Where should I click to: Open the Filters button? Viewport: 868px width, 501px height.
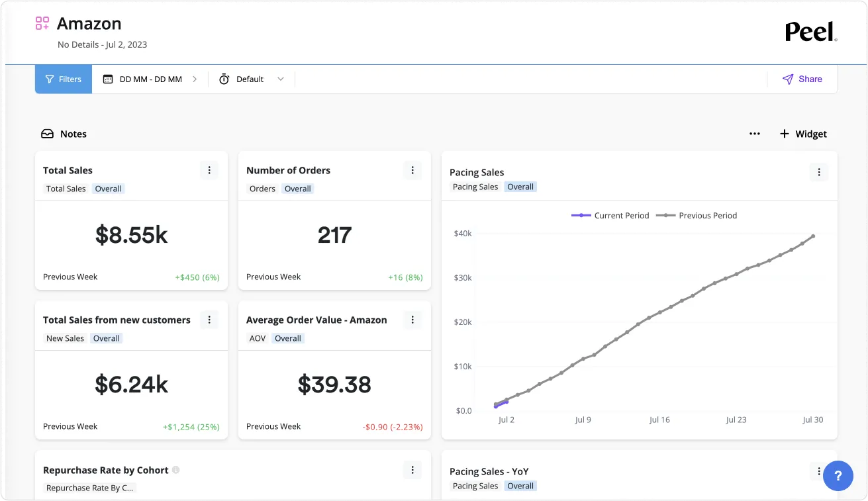[64, 79]
